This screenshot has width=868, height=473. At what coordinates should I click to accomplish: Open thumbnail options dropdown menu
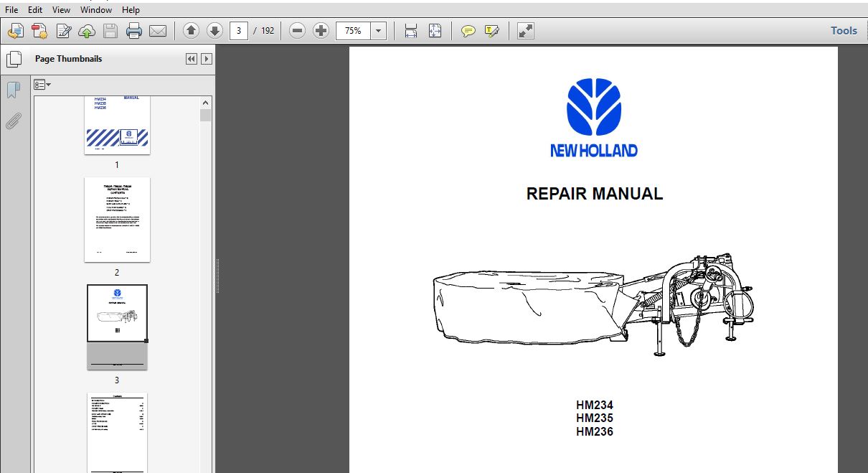click(x=42, y=85)
